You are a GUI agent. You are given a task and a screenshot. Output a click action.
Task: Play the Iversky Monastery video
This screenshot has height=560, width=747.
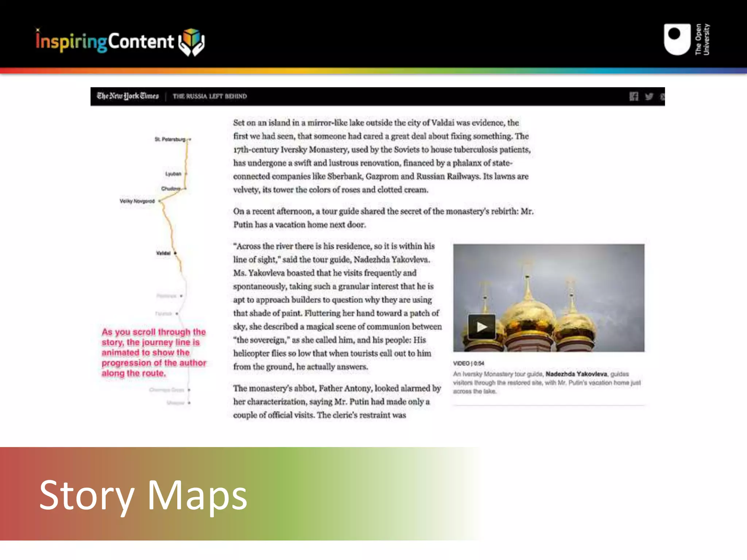481,326
